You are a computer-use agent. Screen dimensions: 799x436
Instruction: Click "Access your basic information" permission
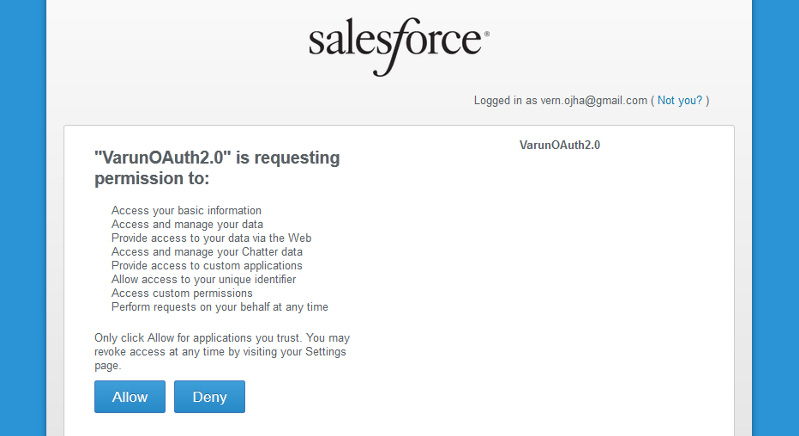tap(186, 211)
